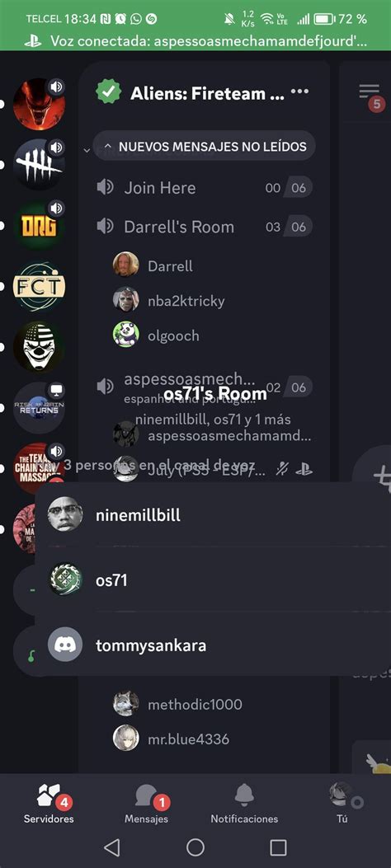Tap the Android back navigation button
Image resolution: width=391 pixels, height=868 pixels.
click(x=112, y=847)
